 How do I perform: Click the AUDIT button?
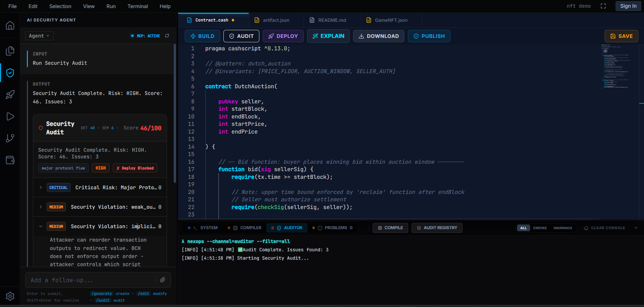point(241,36)
